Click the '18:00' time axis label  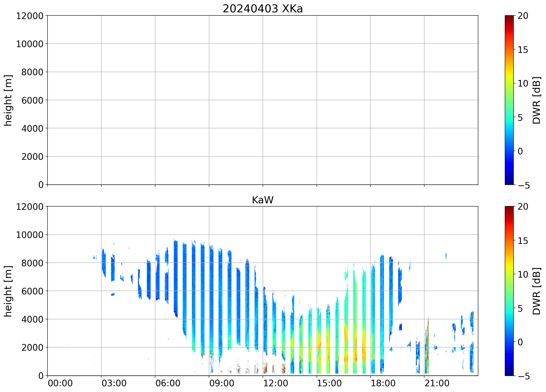(x=383, y=383)
